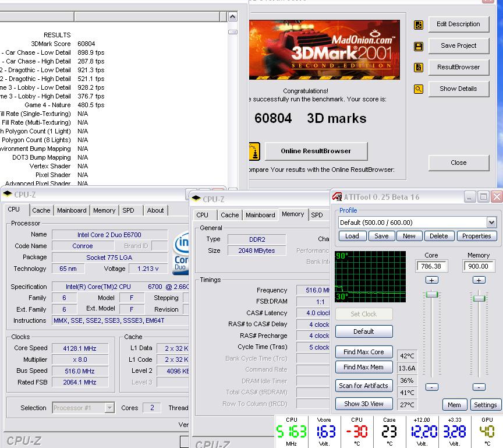503x448 pixels.
Task: Create a New ATITool profile
Action: pyautogui.click(x=409, y=236)
